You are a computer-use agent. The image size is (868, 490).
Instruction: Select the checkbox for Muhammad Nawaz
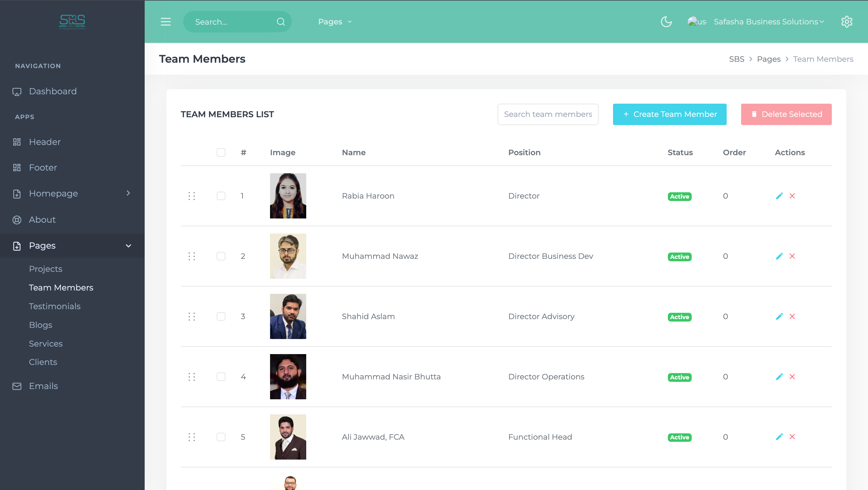point(221,256)
